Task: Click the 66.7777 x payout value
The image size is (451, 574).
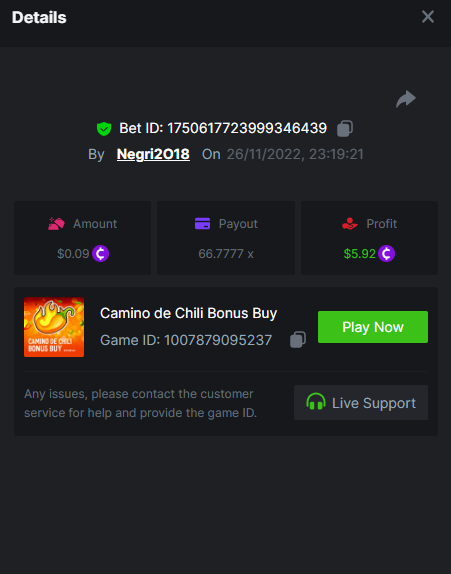Action: click(226, 254)
